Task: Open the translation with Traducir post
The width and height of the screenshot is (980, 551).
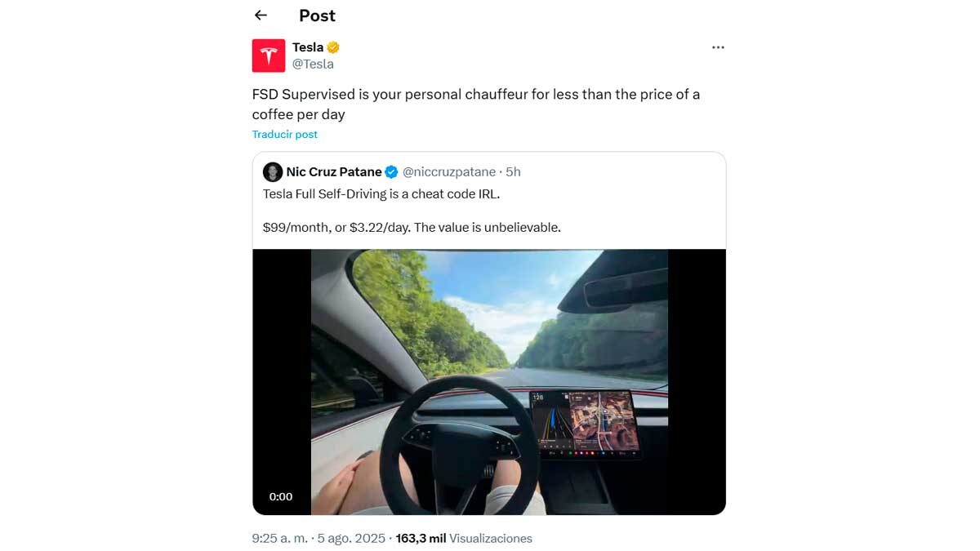Action: click(x=284, y=134)
